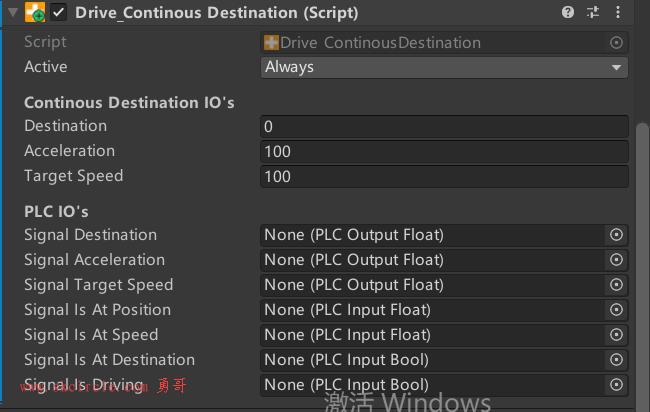This screenshot has width=650, height=412.
Task: Collapse the Drive_Continous Destination component foldout
Action: coord(13,12)
